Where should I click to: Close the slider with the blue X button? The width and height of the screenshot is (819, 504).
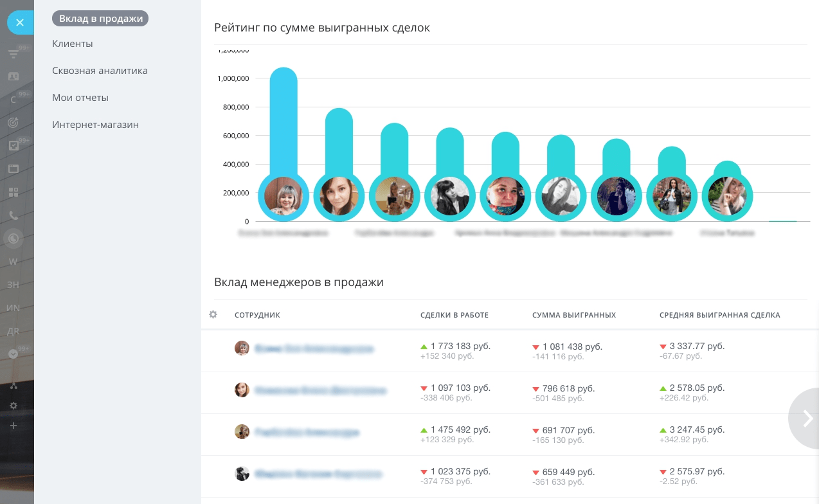coord(20,22)
